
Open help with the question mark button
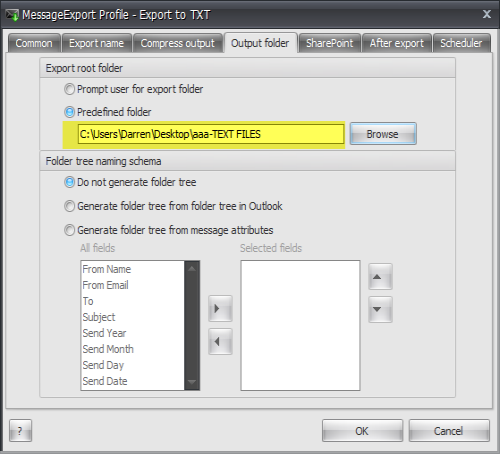tap(20, 431)
